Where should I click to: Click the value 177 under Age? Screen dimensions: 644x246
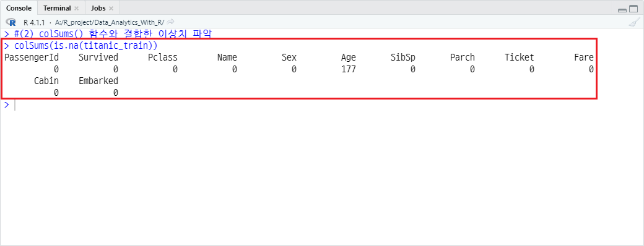coord(349,69)
